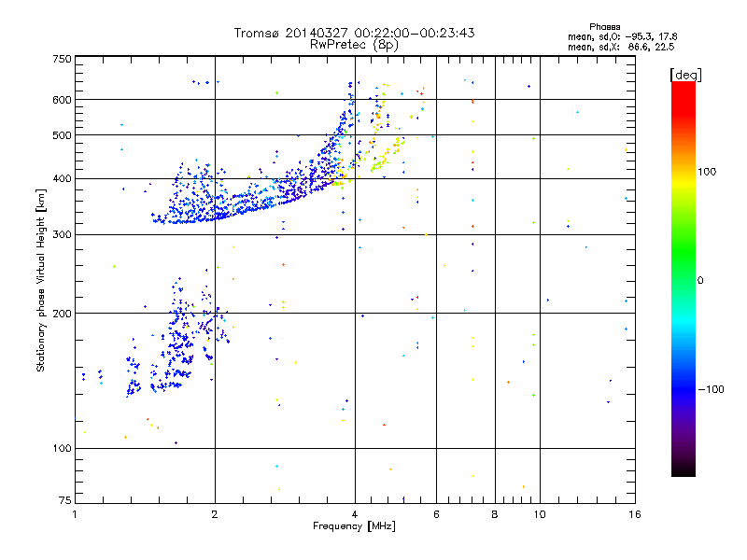Image resolution: width=747 pixels, height=560 pixels.
Task: Click the x-axis tick label '6'
Action: point(436,514)
